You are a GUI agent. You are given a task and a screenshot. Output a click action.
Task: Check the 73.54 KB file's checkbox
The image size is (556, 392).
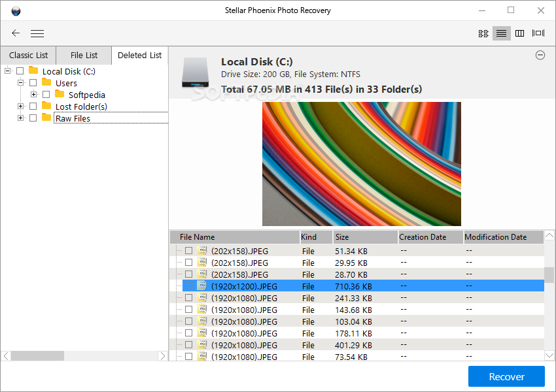[x=188, y=356]
